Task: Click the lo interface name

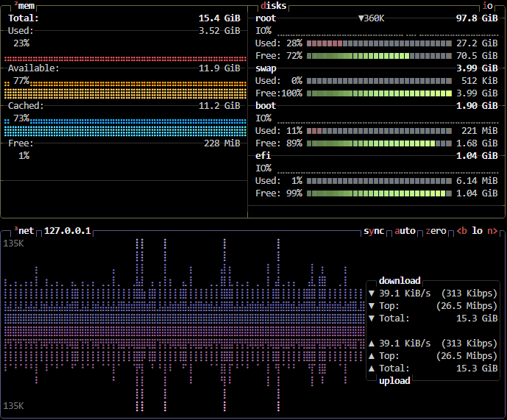Action: (x=477, y=231)
